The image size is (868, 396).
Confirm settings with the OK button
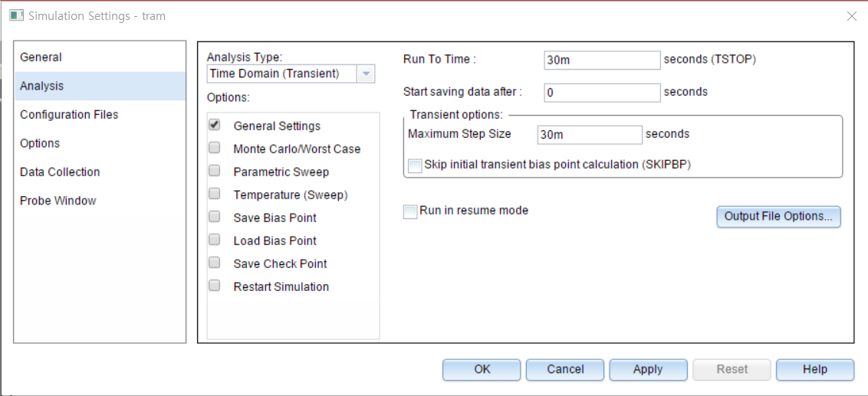tap(482, 369)
